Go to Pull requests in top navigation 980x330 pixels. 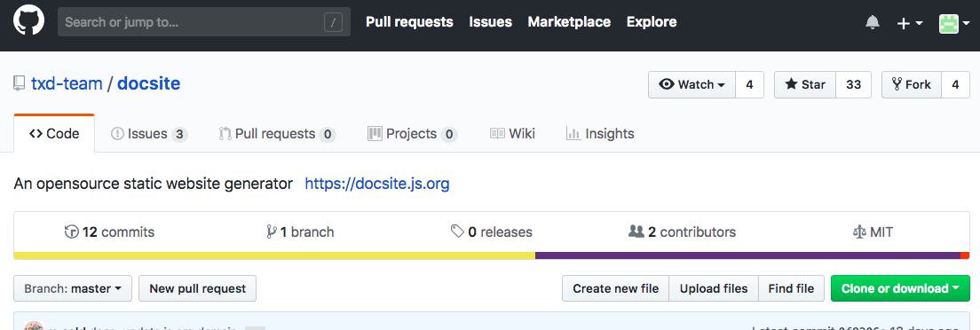point(409,22)
